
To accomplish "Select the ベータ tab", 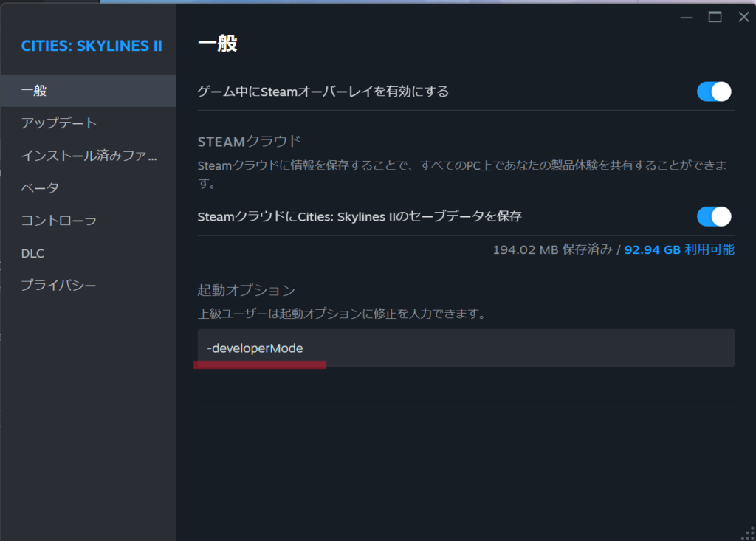I will pos(88,187).
